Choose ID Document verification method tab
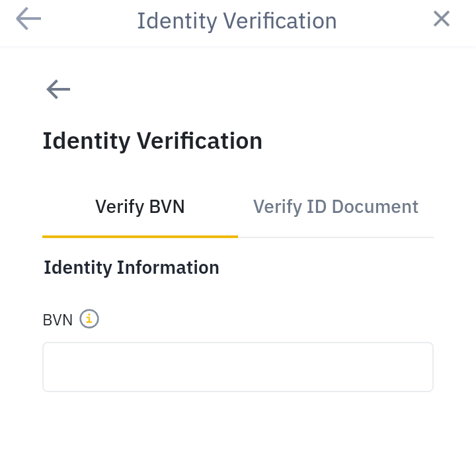 coord(335,207)
